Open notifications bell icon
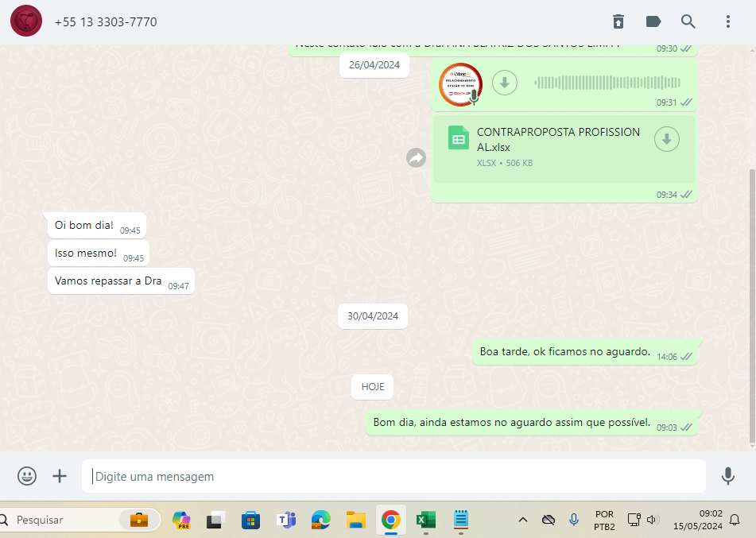The height and width of the screenshot is (538, 756). click(x=735, y=519)
